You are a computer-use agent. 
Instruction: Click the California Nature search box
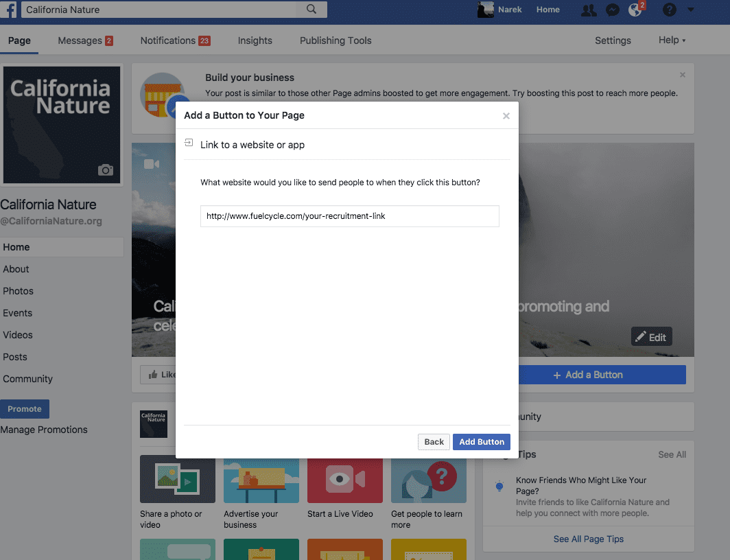(x=160, y=10)
